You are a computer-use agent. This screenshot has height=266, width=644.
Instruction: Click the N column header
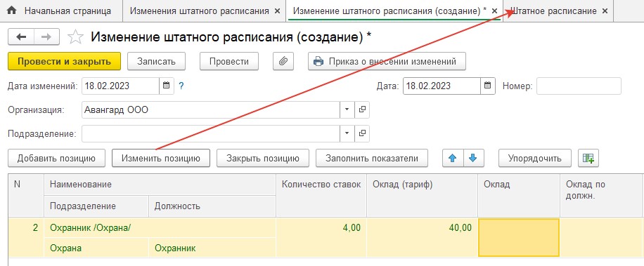click(26, 196)
